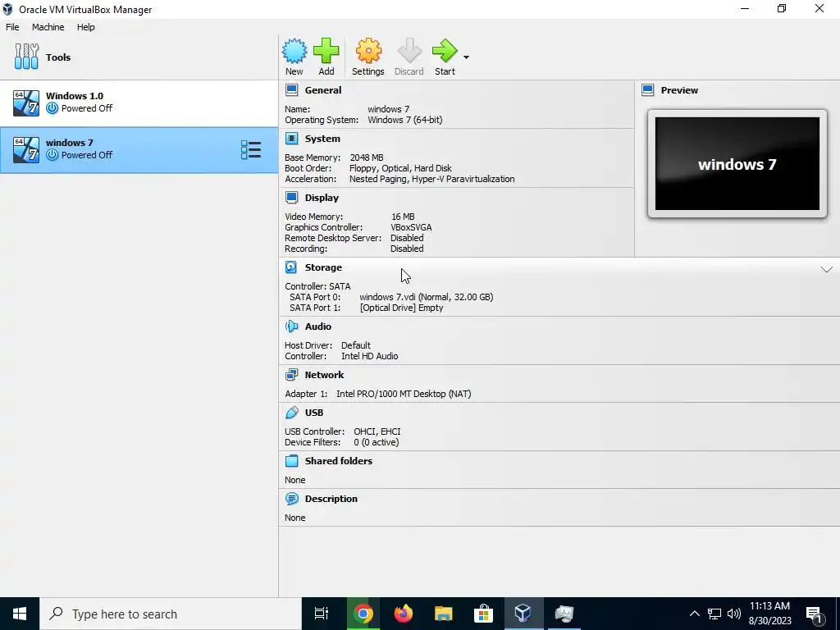This screenshot has width=840, height=630.
Task: Open the notification center icon
Action: [x=815, y=614]
